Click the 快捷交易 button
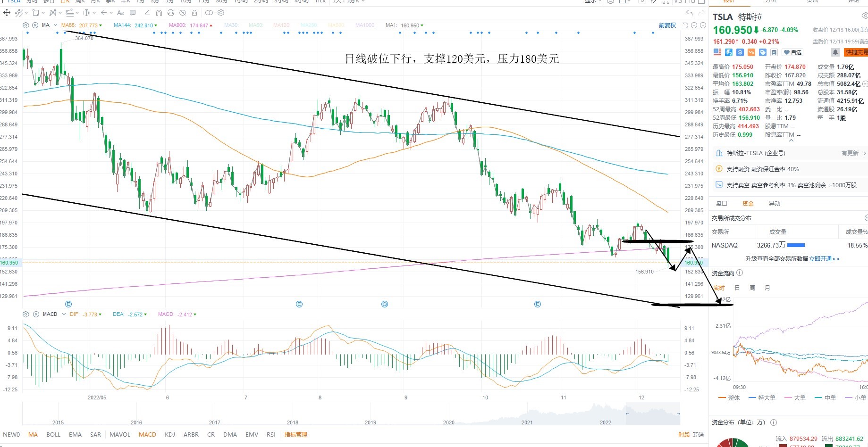Screen dimensions: 868x447 (x=856, y=52)
